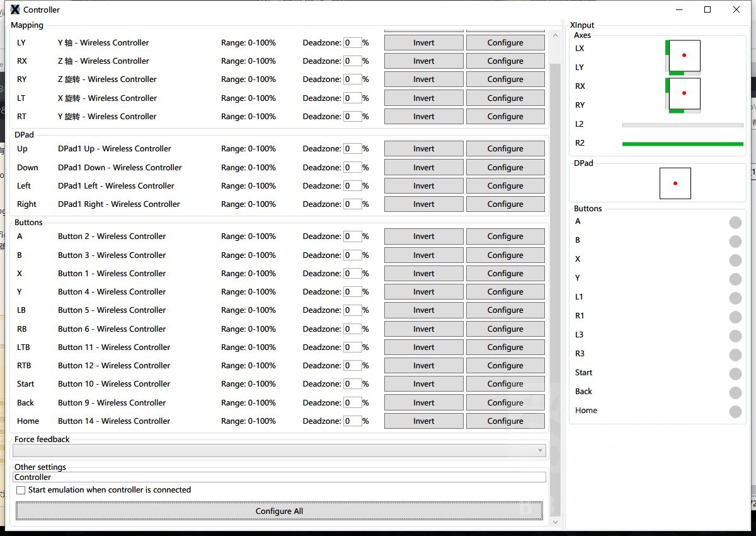The image size is (756, 536).
Task: Focus the Deadzone field for LB
Action: click(353, 310)
